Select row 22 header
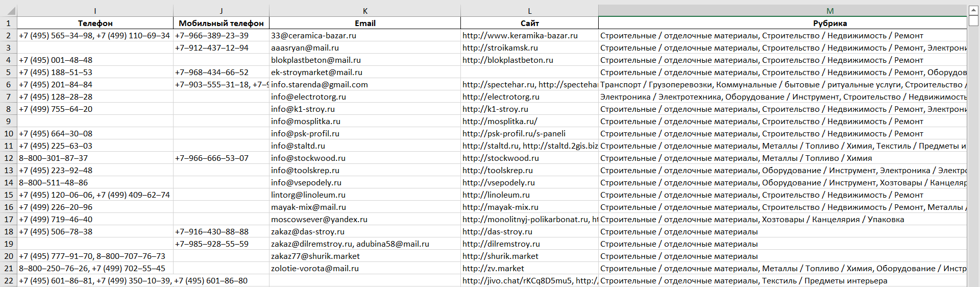This screenshot has width=980, height=287. pos(9,280)
